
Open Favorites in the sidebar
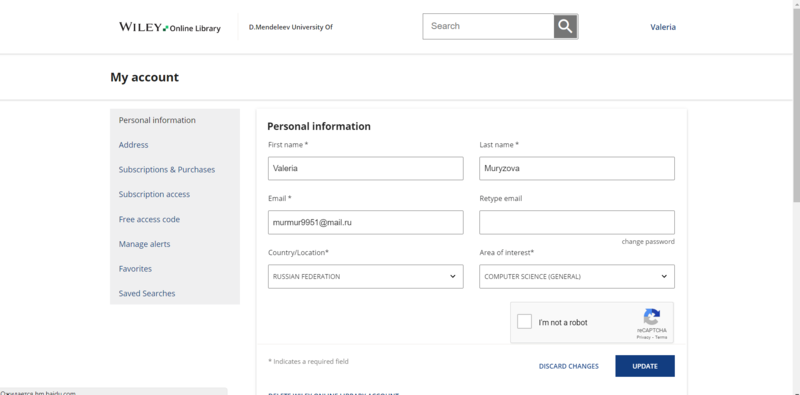tap(135, 269)
